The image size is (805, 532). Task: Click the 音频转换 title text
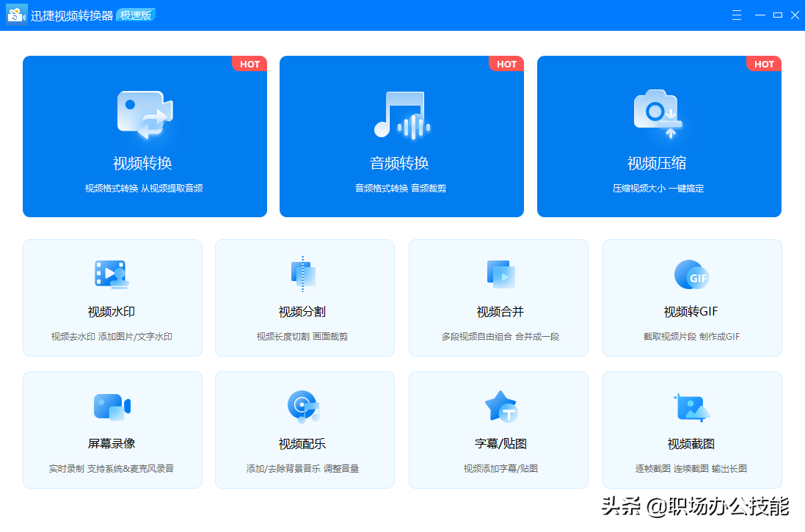click(x=399, y=164)
